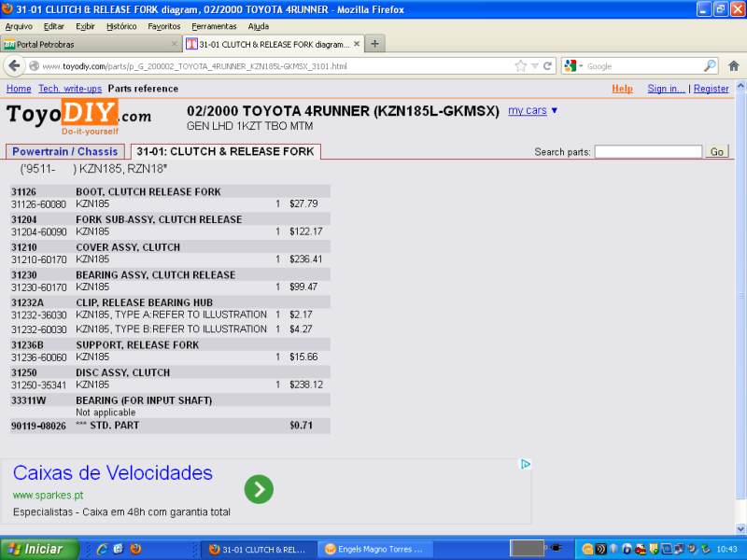The image size is (747, 560).
Task: Click the page scrollbar up arrow
Action: 740,86
